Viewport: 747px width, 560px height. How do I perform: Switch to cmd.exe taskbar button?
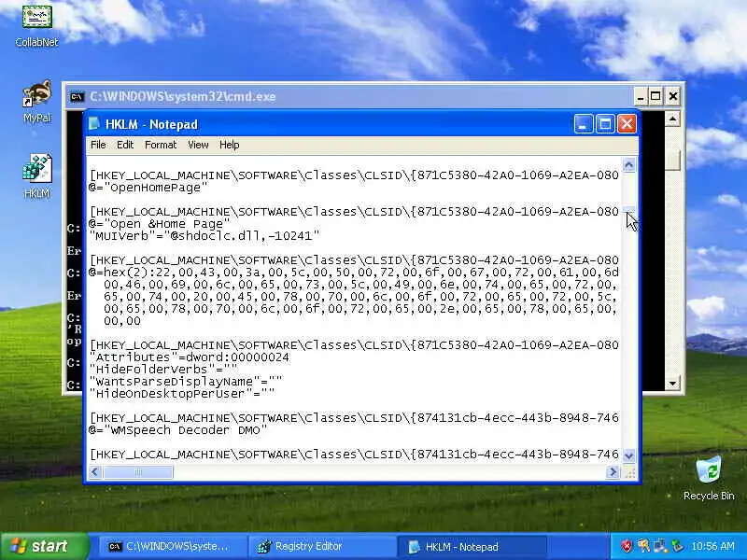pos(172,547)
